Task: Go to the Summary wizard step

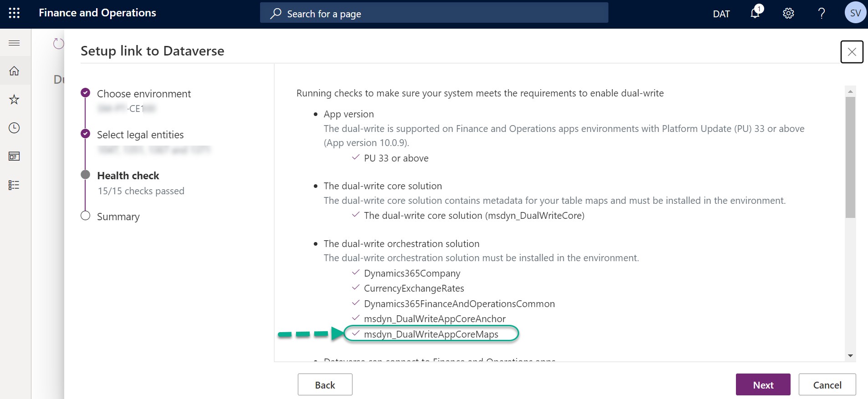Action: click(118, 217)
